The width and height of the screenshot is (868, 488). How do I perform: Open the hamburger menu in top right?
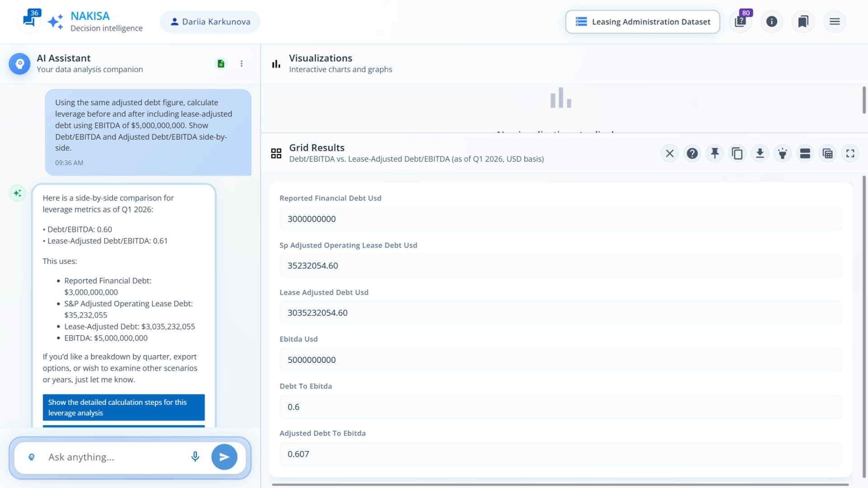(835, 21)
